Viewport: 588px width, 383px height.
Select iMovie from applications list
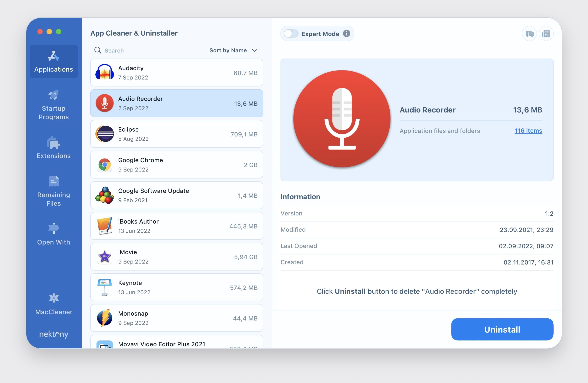point(176,256)
